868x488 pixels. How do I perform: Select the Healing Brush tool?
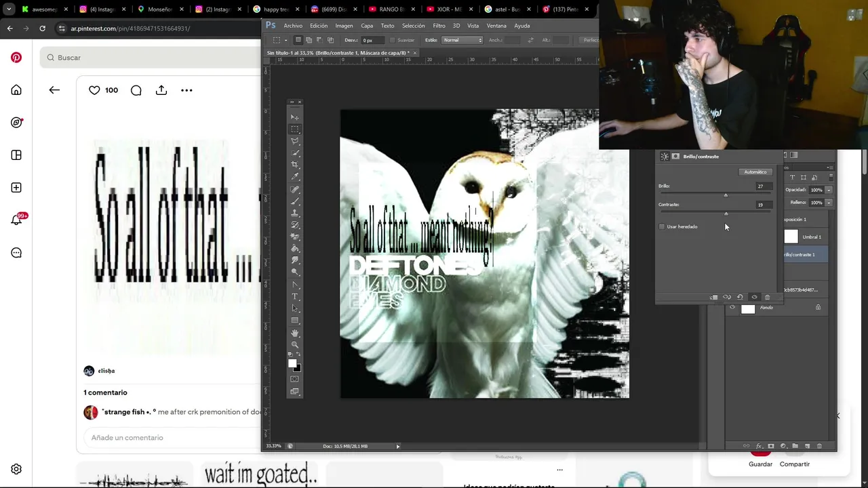294,189
